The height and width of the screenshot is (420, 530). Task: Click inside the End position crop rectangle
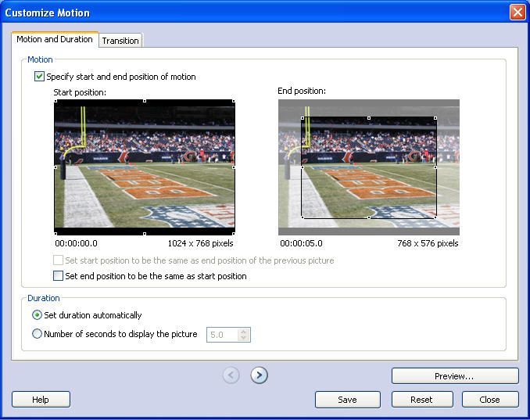(369, 167)
